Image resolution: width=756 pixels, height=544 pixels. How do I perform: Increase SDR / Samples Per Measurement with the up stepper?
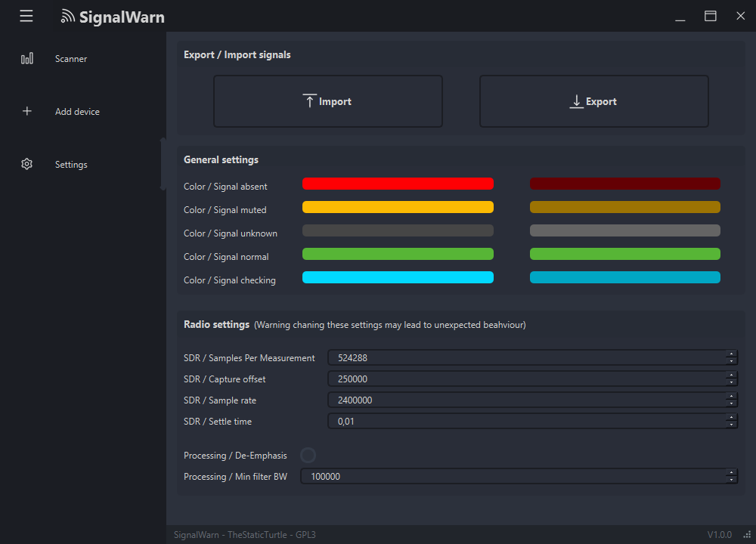point(731,354)
